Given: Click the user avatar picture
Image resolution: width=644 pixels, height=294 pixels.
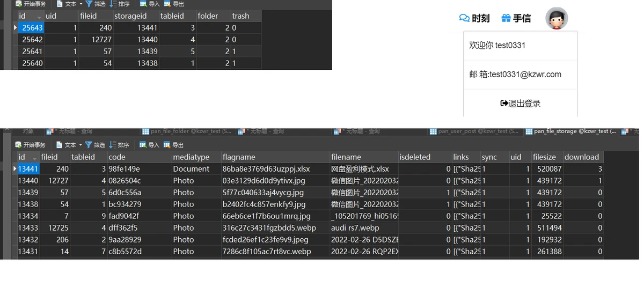Looking at the screenshot, I should (557, 18).
